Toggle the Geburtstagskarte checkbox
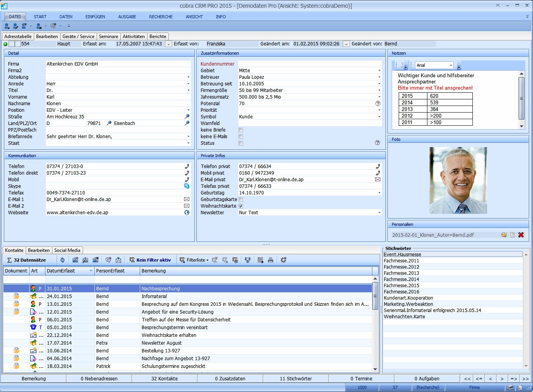This screenshot has height=392, width=533. (x=241, y=199)
